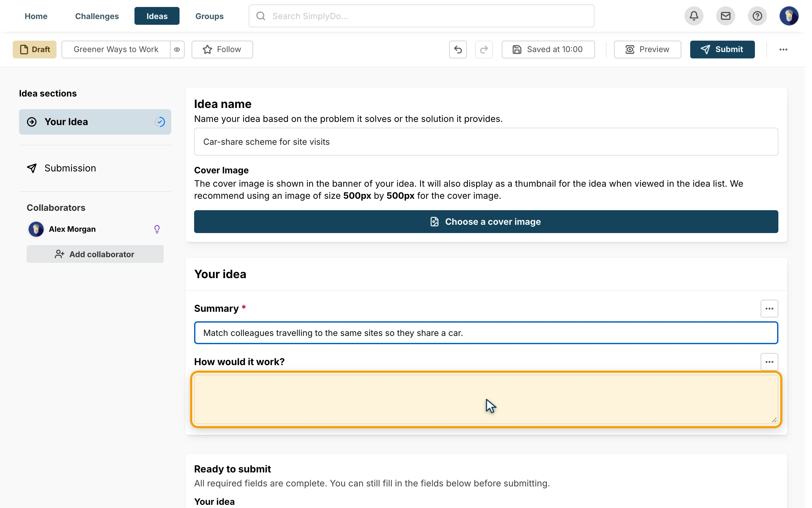The width and height of the screenshot is (812, 508).
Task: Preview the idea
Action: 647,50
